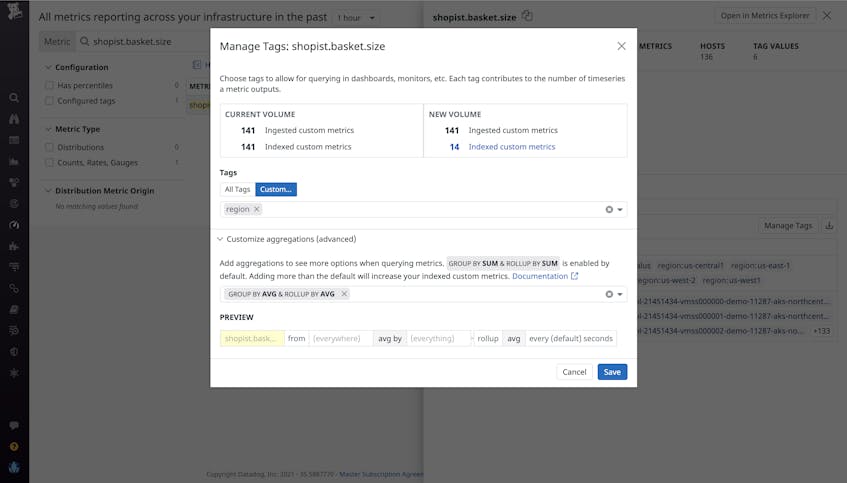This screenshot has width=847, height=483.
Task: Select the Custom... tags option
Action: tap(275, 189)
